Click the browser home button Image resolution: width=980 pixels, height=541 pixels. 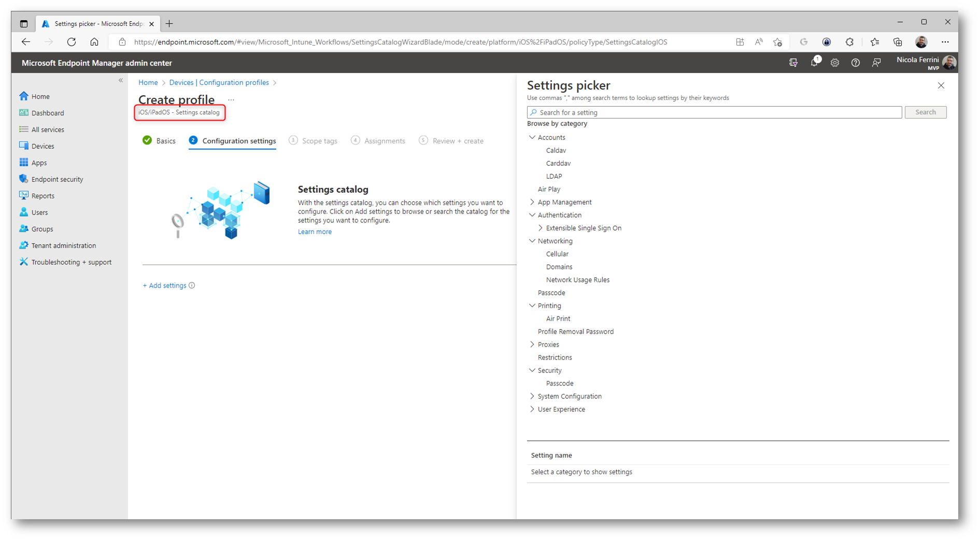pos(94,42)
